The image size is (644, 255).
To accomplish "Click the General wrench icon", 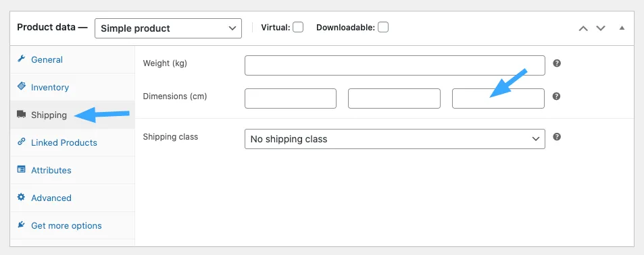I will (x=21, y=59).
